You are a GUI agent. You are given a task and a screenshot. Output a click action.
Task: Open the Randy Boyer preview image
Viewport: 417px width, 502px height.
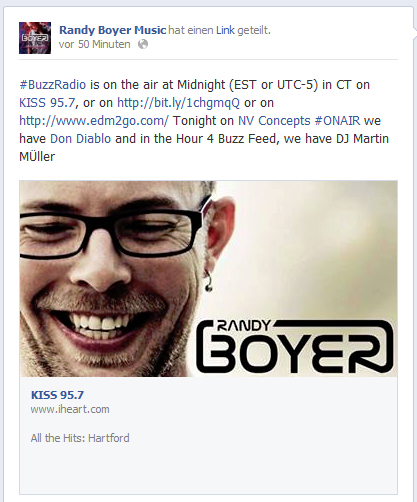click(x=208, y=279)
